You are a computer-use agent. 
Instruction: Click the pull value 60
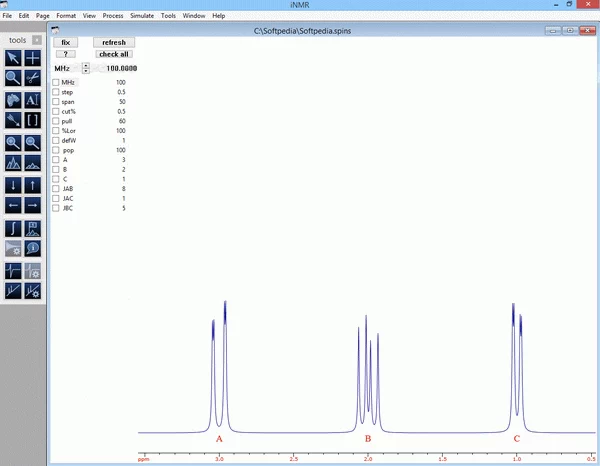122,121
